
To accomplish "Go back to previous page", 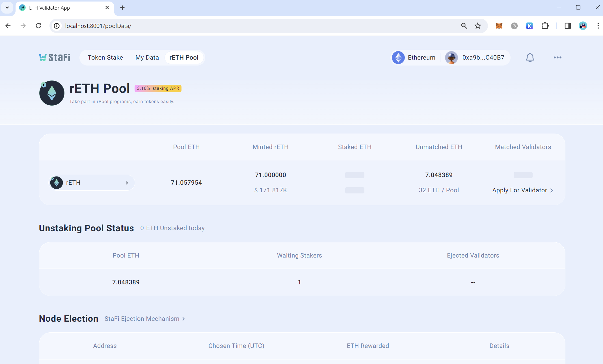I will pyautogui.click(x=8, y=26).
